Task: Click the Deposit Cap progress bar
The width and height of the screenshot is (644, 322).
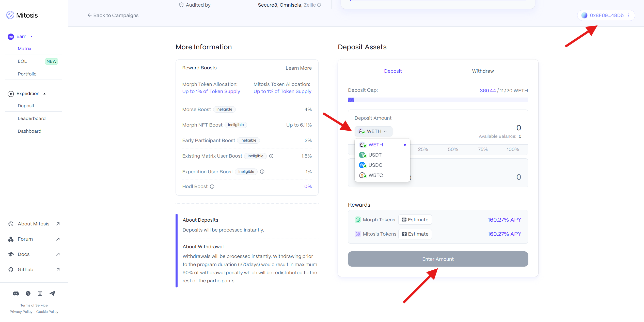Action: [x=438, y=100]
